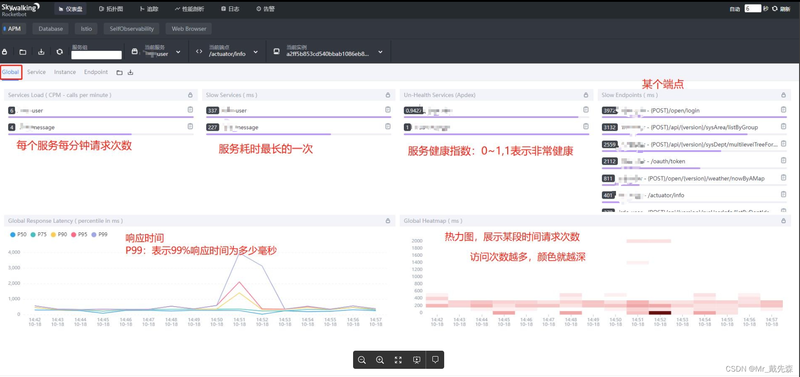The width and height of the screenshot is (800, 377).
Task: Copy the /oauth/token endpoint row
Action: 784,161
